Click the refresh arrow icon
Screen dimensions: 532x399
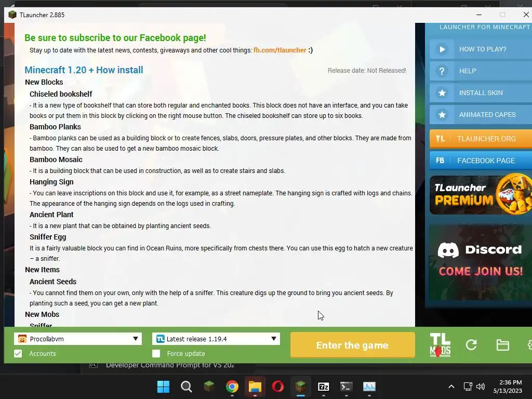tap(471, 345)
